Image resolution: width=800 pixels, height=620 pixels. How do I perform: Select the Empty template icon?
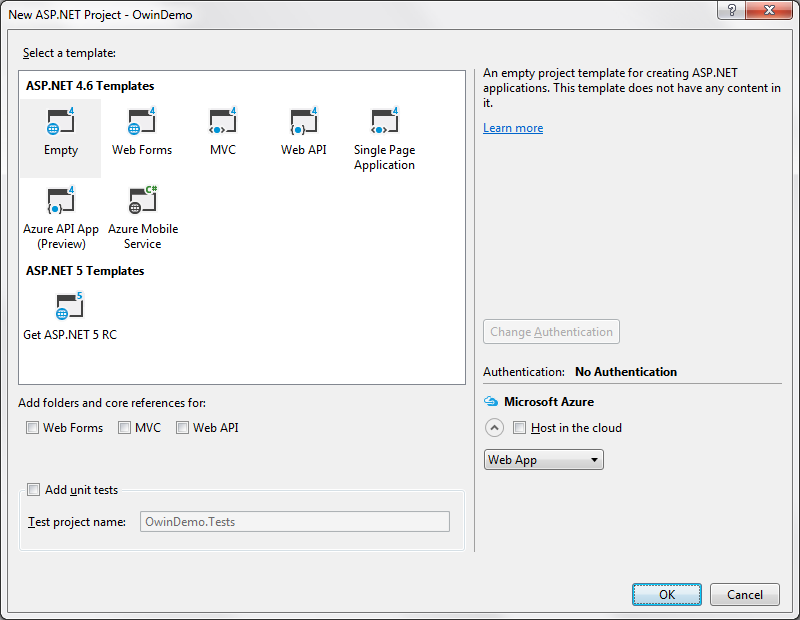(61, 121)
